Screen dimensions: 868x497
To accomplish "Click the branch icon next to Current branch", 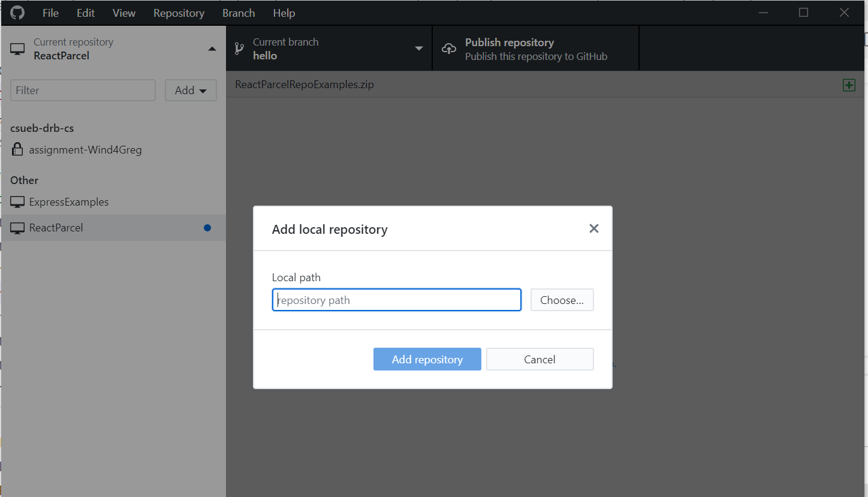I will pyautogui.click(x=239, y=47).
